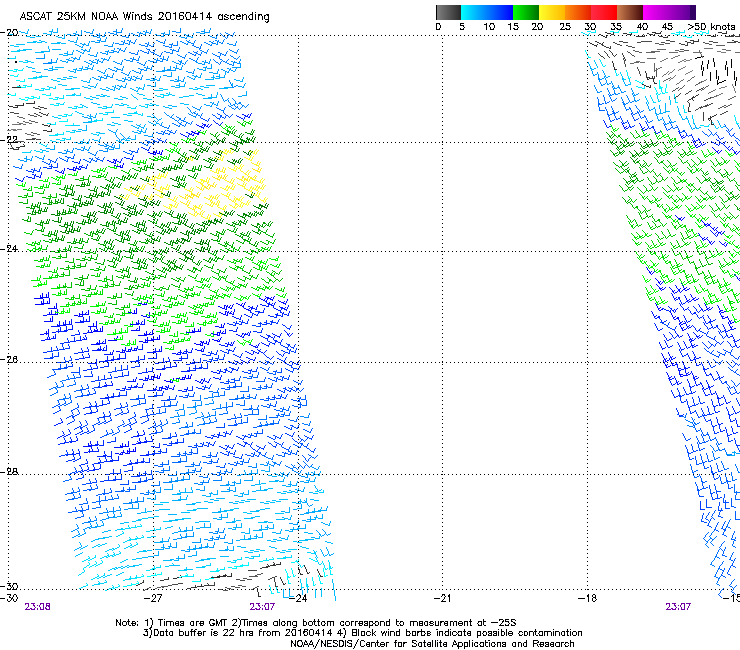Click the -27 longitude axis label

tap(153, 598)
